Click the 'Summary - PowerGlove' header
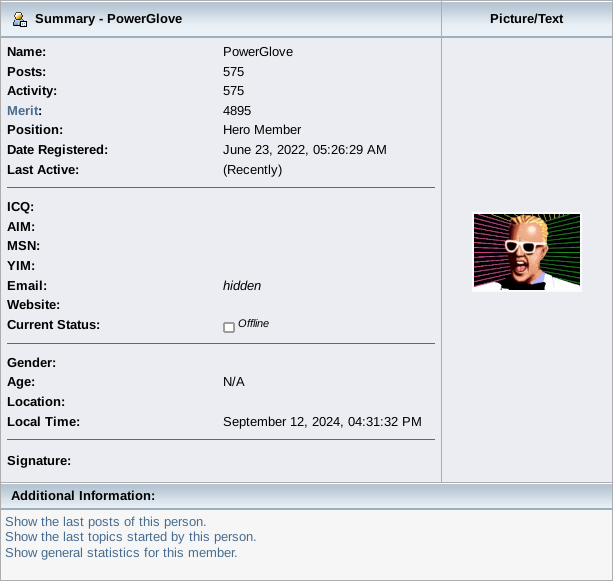This screenshot has height=581, width=613. [x=108, y=19]
